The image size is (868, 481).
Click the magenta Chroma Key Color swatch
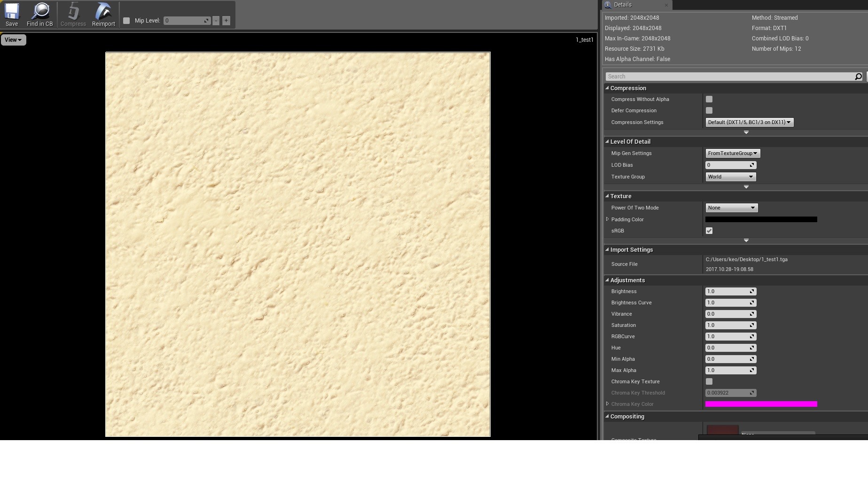(761, 404)
